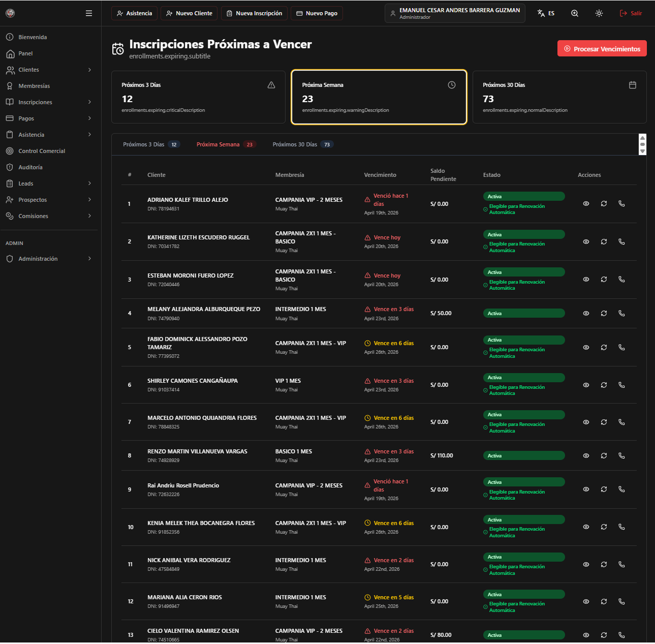Call client MARCELO ANTONIO QUIJANDRIA FLORES
Viewport: 655px width, 644px height.
point(621,422)
